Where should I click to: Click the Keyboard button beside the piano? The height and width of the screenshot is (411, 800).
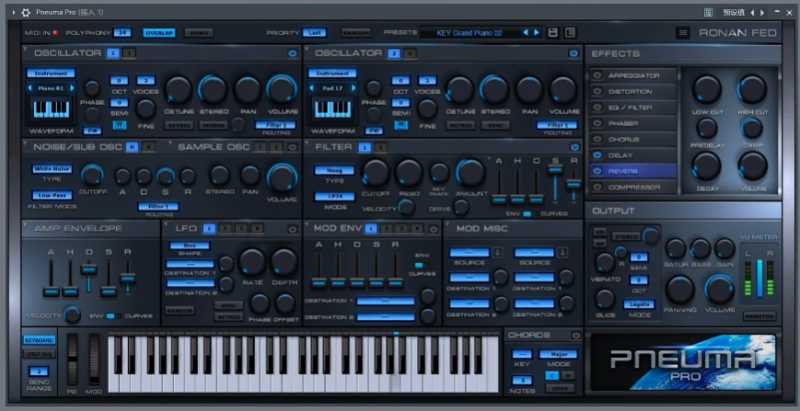[x=38, y=341]
